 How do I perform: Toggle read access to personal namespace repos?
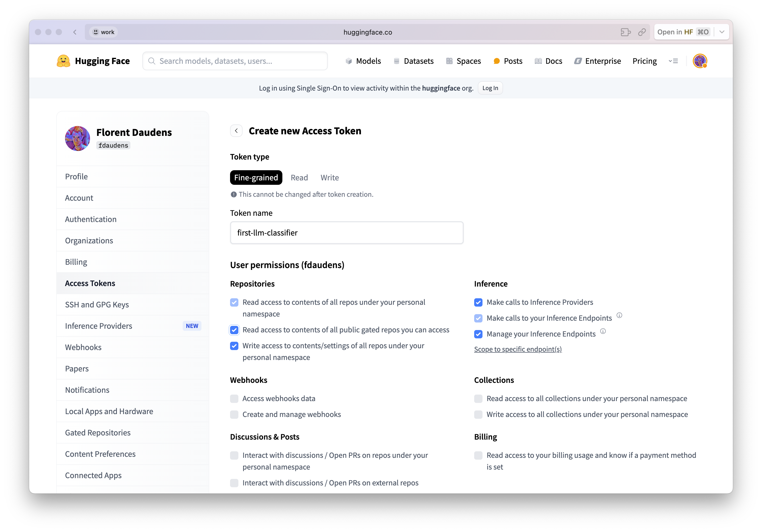pyautogui.click(x=234, y=302)
